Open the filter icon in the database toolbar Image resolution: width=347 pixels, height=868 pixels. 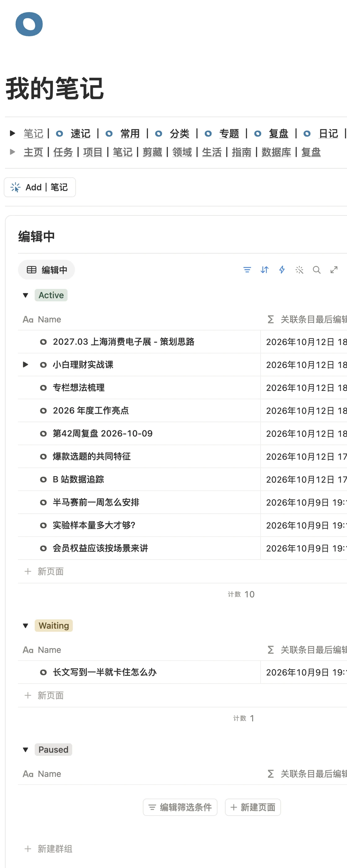point(247,270)
